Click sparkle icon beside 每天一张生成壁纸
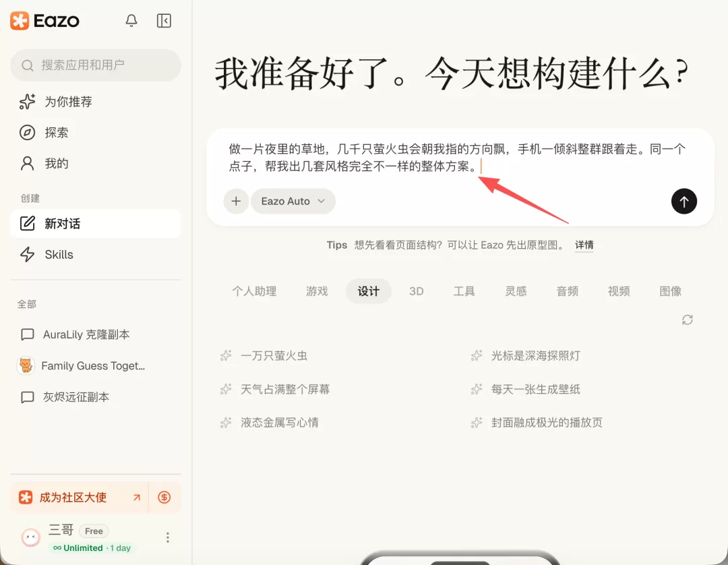Image resolution: width=728 pixels, height=565 pixels. coord(477,389)
